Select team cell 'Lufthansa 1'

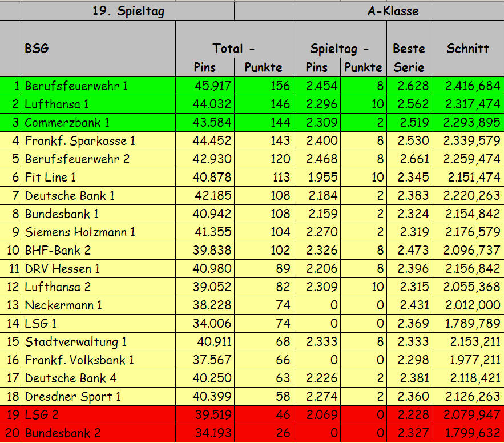coord(99,104)
